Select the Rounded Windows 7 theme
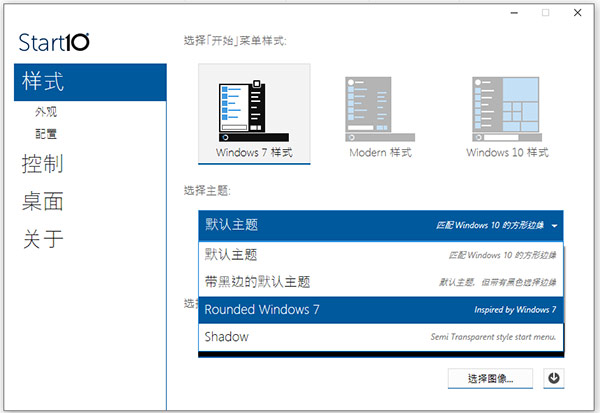Screen dimensions: 600x413 pyautogui.click(x=381, y=309)
